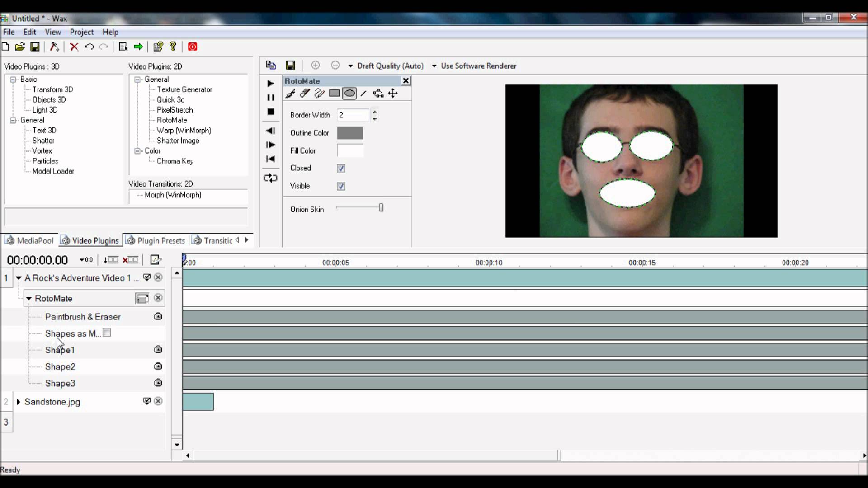The width and height of the screenshot is (868, 488).
Task: Select the Move shape tool
Action: 393,94
